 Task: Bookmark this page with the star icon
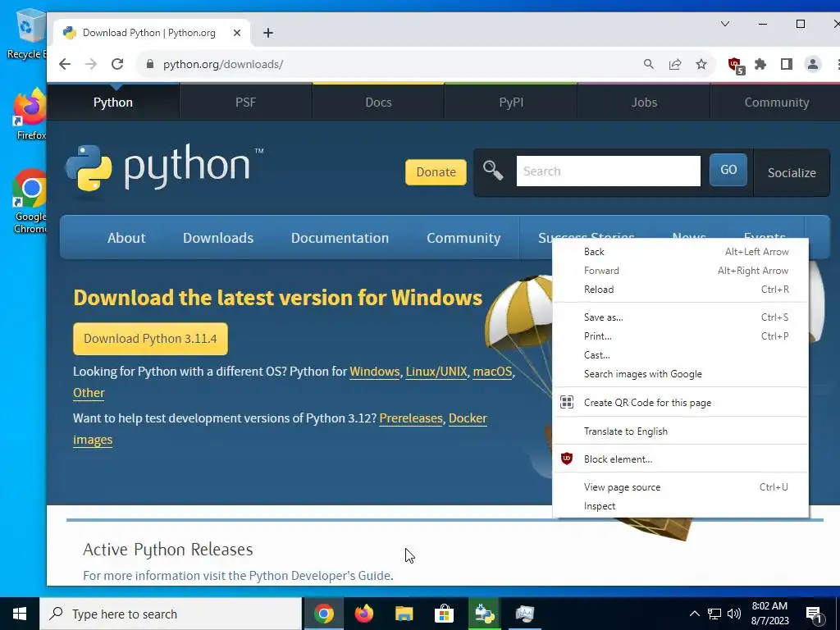[x=701, y=64]
